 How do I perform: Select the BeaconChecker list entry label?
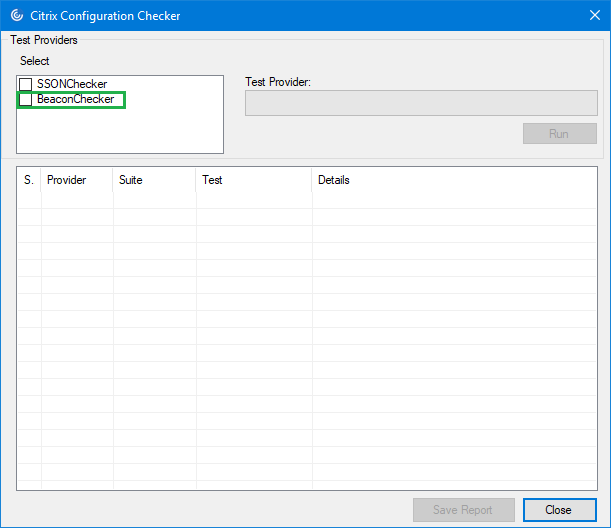76,99
